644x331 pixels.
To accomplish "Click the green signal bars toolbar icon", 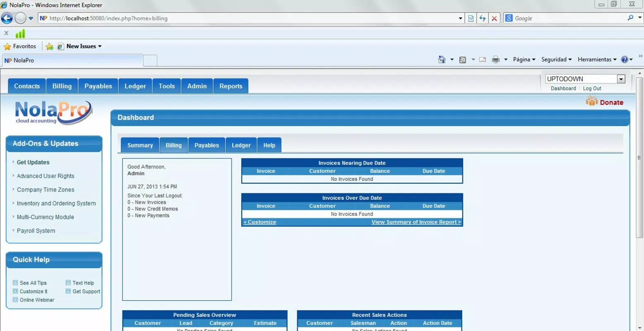I will [x=20, y=34].
